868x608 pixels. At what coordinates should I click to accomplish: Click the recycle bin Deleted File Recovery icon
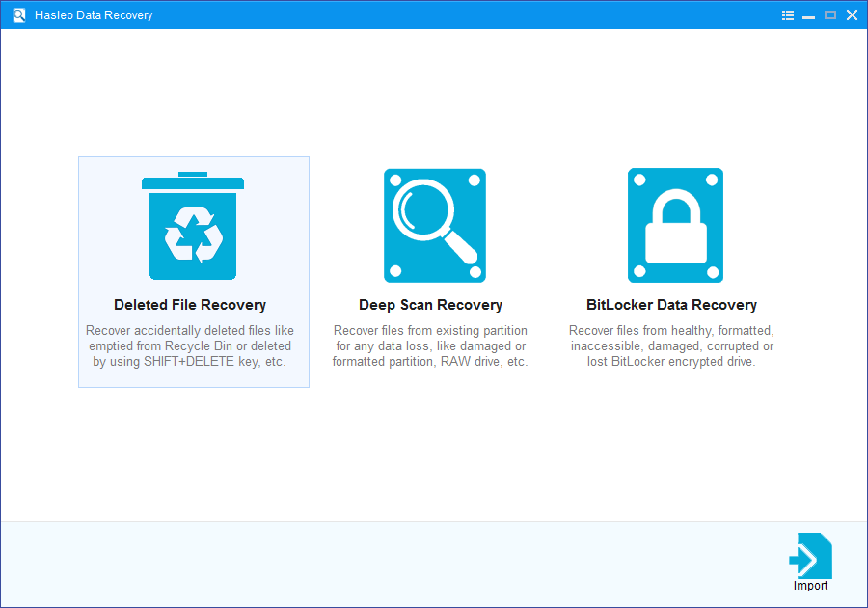[193, 226]
